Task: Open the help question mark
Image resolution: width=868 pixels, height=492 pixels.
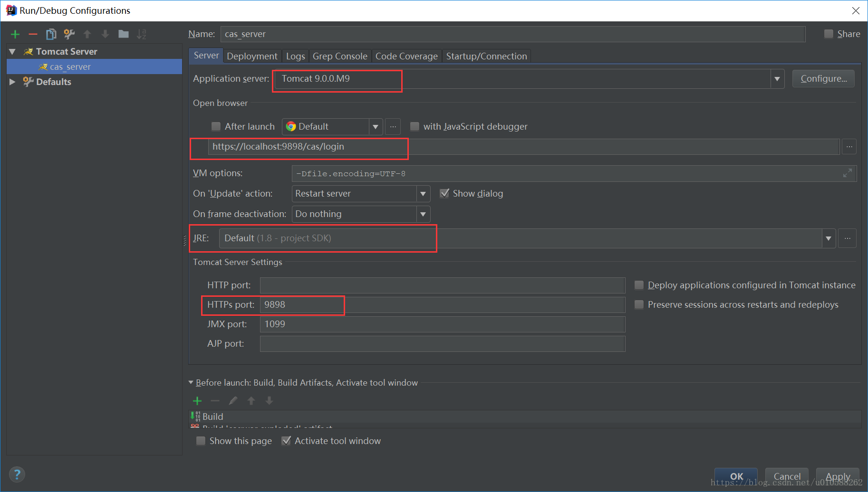Action: tap(17, 474)
